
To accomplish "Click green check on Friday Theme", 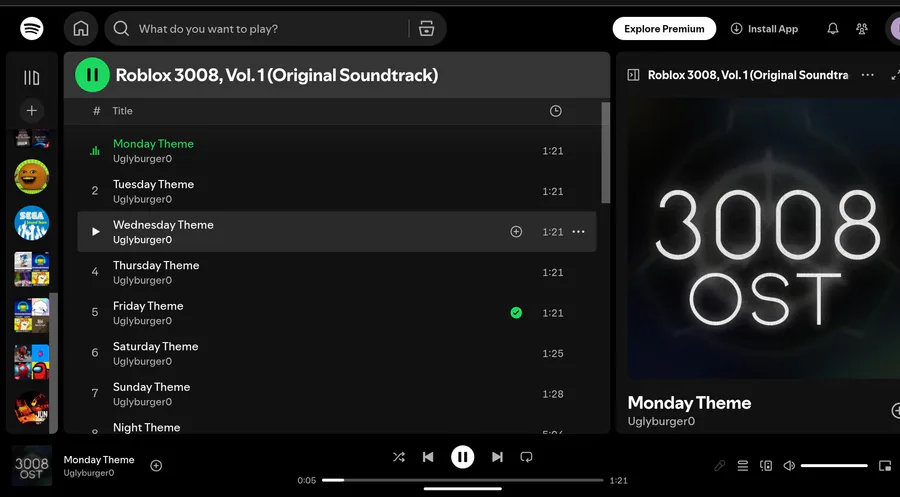I will tap(516, 312).
